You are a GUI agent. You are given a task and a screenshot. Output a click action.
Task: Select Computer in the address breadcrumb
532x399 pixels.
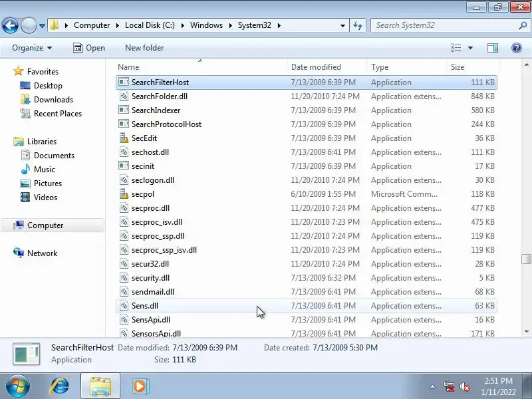click(x=92, y=25)
